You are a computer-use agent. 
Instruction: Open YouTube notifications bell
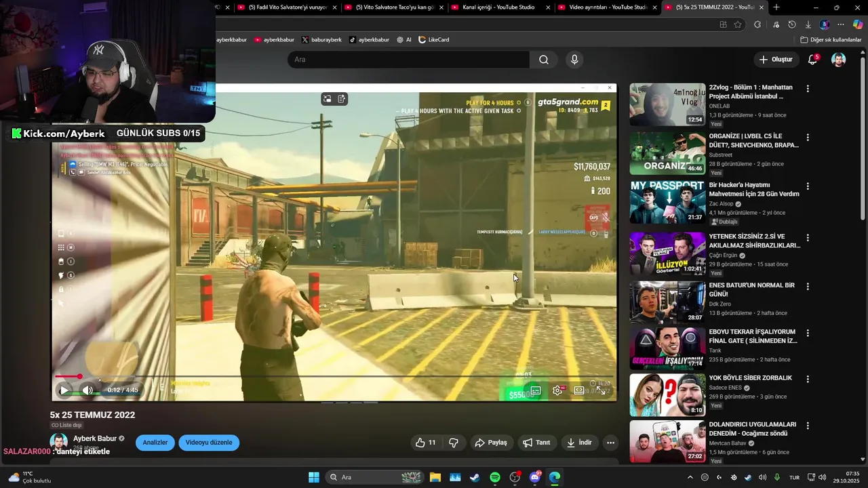click(x=812, y=60)
